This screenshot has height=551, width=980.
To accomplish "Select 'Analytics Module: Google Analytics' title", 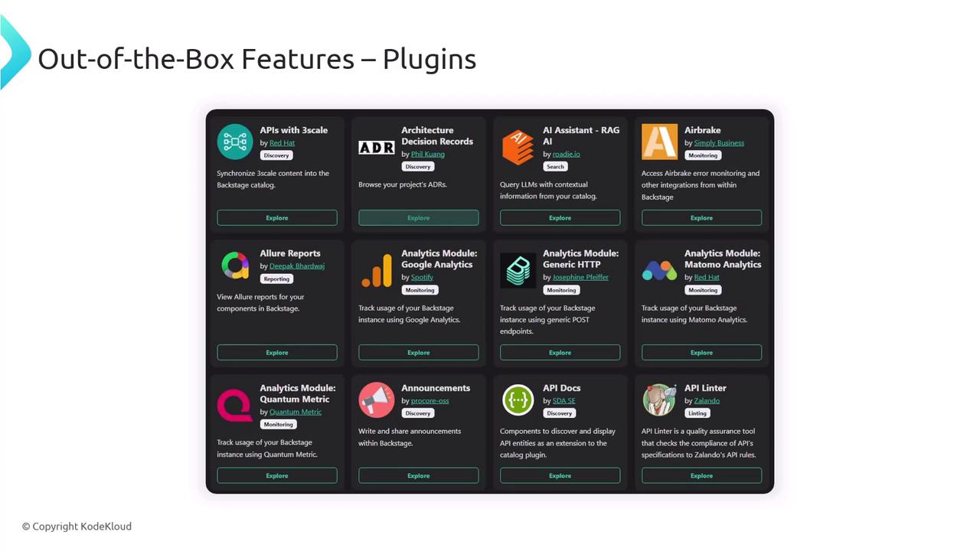I will click(439, 259).
